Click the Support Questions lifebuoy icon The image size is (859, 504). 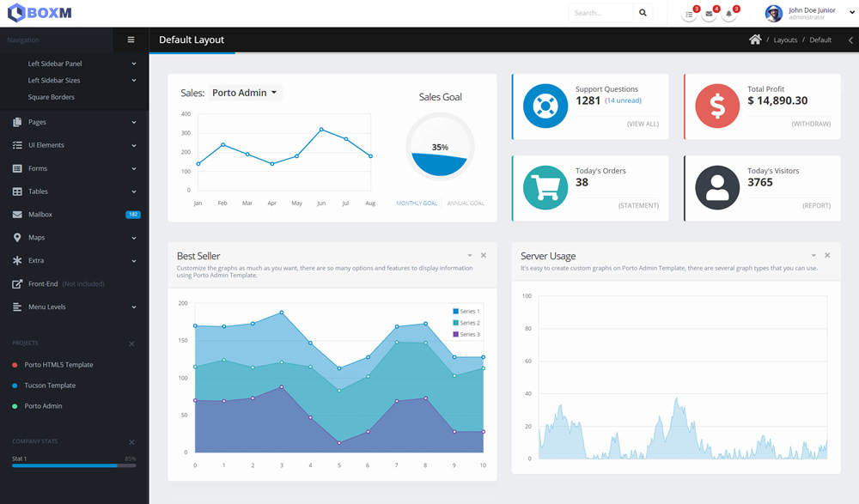(x=545, y=106)
